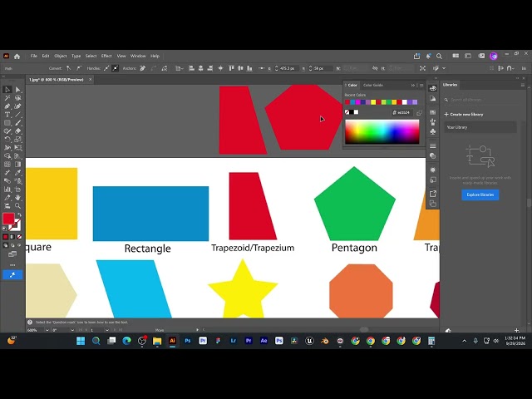Expand the Color panel double-arrow
This screenshot has width=532, height=399.
(413, 85)
